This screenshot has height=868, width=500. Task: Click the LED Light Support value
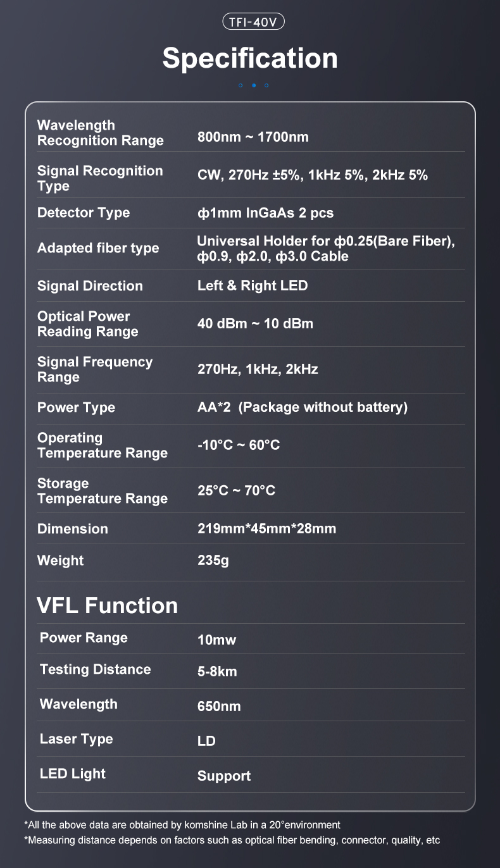224,776
